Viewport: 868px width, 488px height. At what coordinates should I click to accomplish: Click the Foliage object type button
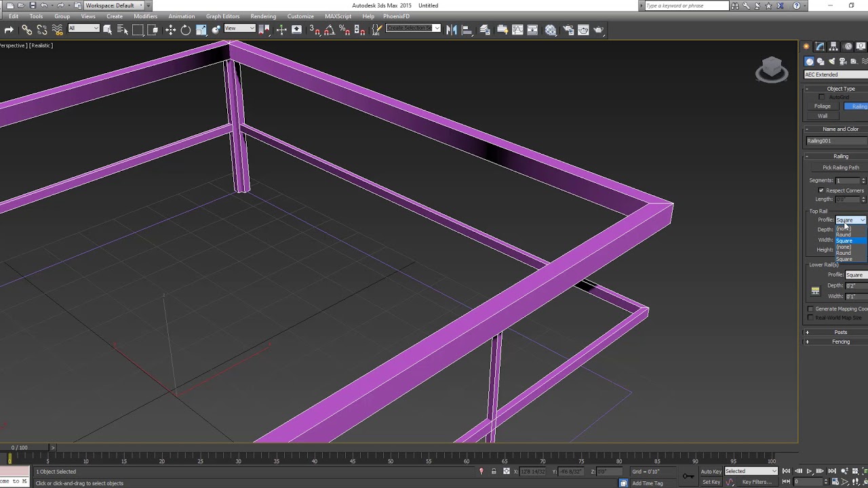pyautogui.click(x=823, y=106)
